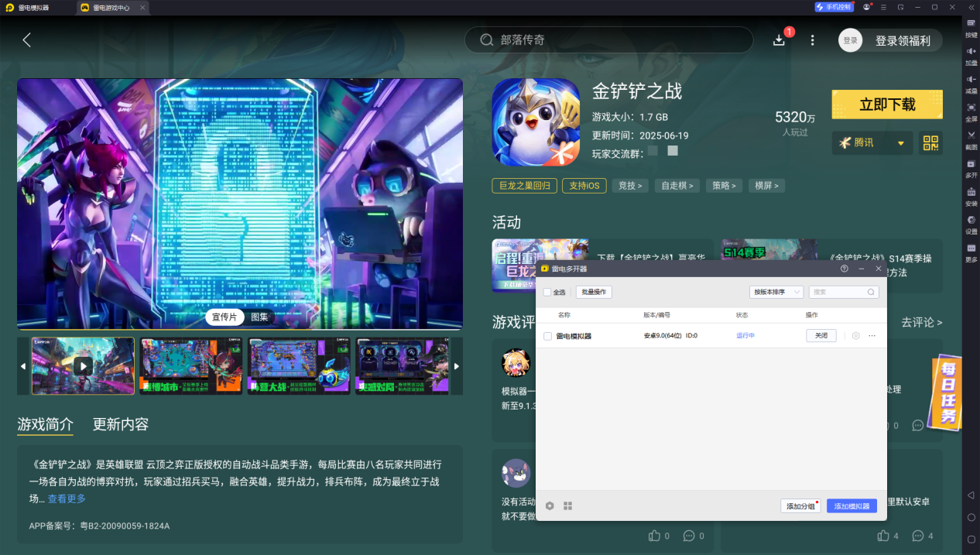Open the 按版本排序 sort dropdown
The image size is (980, 555).
[x=776, y=292]
